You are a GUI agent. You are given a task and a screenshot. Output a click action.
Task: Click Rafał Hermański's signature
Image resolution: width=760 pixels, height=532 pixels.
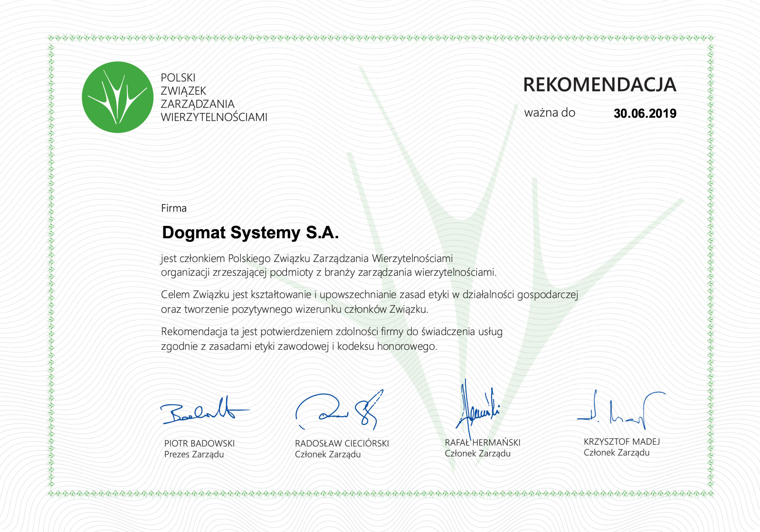(477, 411)
